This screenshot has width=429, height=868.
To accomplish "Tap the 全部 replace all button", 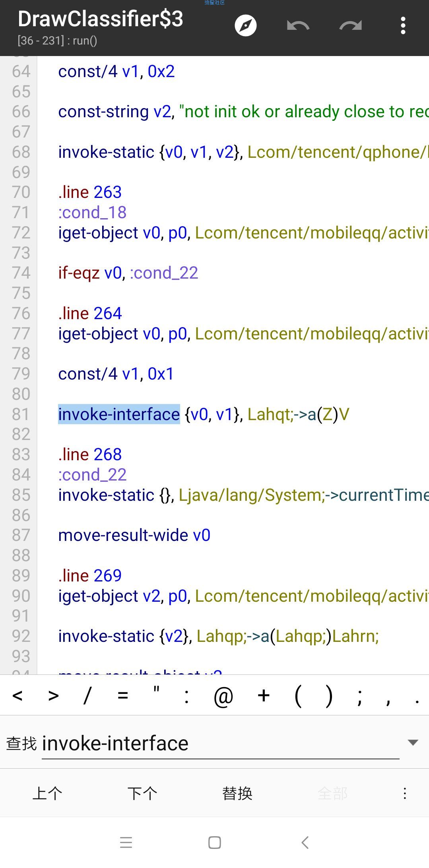I will 332,793.
